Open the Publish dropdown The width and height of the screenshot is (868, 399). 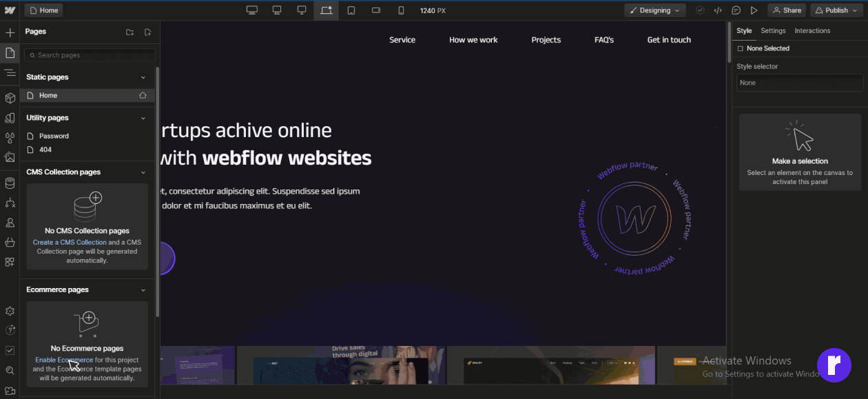pos(837,10)
